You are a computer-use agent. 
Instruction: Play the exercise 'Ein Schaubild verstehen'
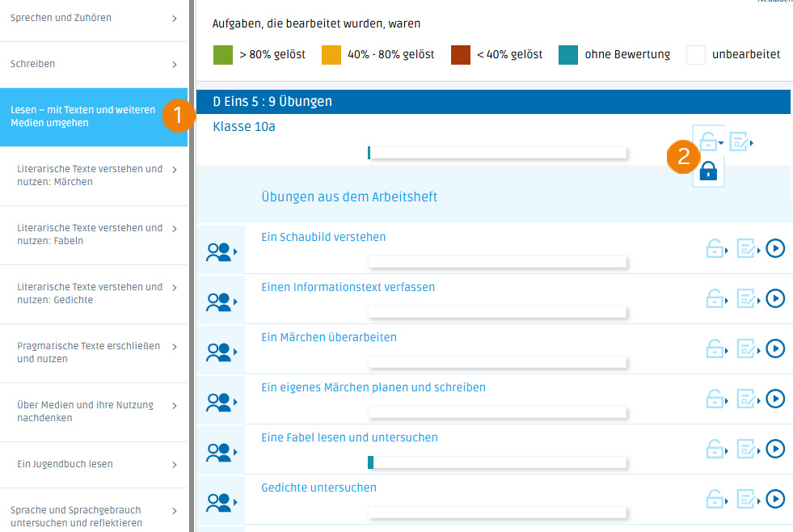click(775, 248)
